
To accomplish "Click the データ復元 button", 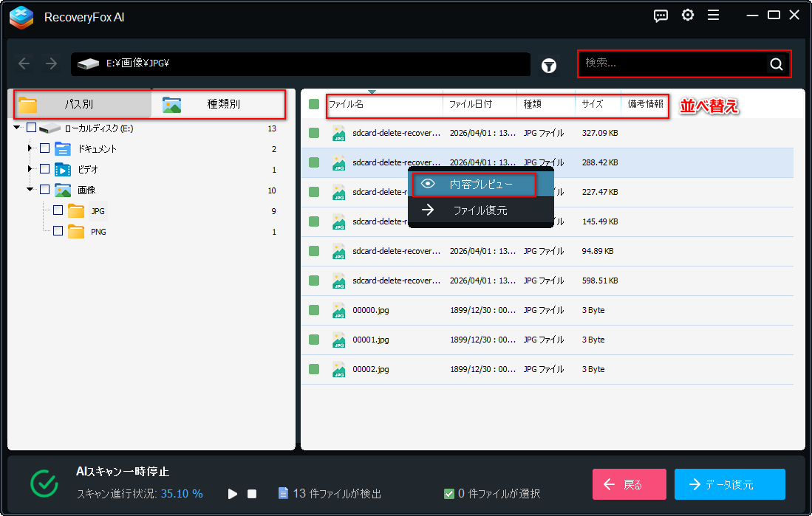I will (730, 484).
